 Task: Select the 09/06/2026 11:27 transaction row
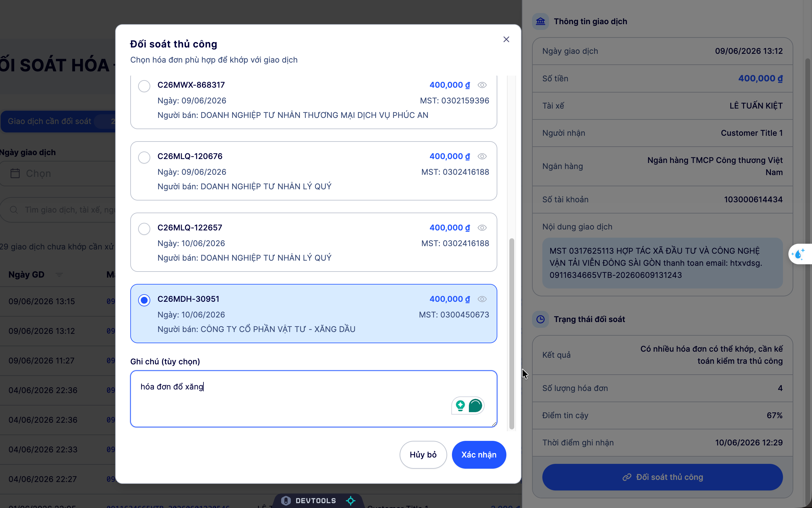point(58,360)
